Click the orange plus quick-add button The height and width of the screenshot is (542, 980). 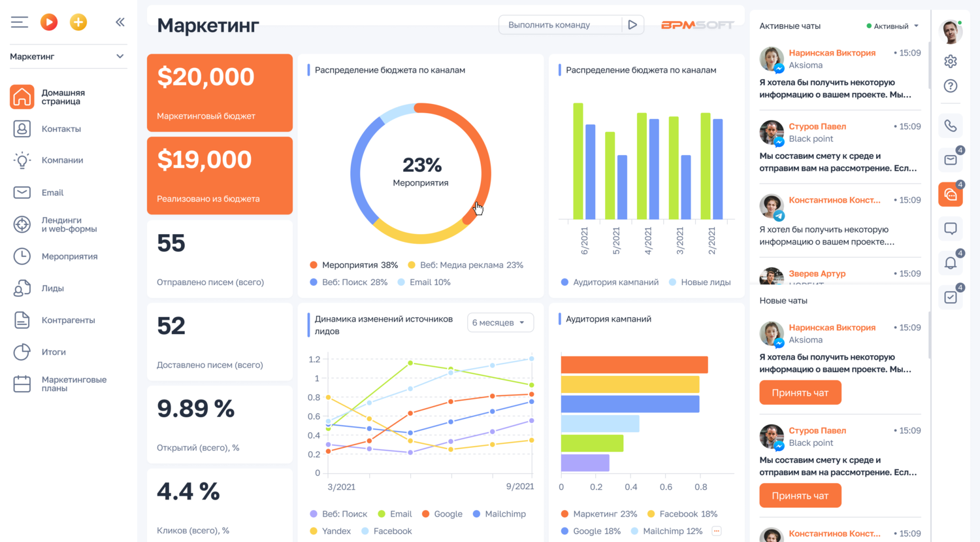[x=78, y=22]
